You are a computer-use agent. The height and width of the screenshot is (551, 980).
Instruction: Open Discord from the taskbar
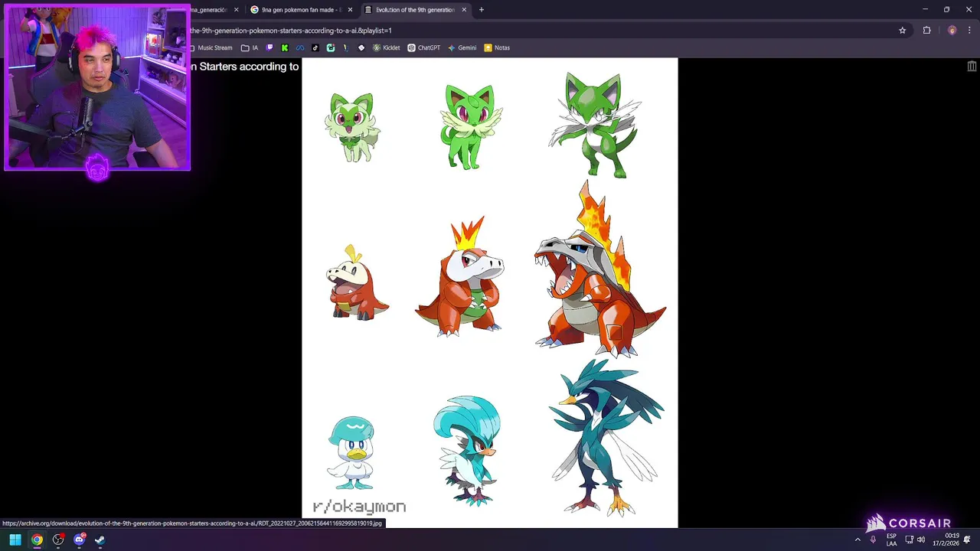click(x=79, y=540)
